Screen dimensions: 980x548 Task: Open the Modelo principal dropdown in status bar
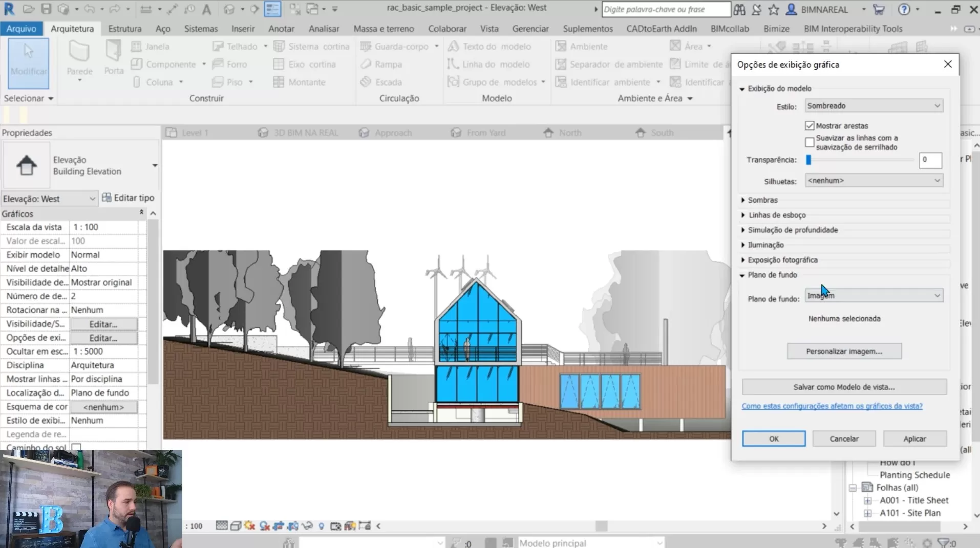591,543
